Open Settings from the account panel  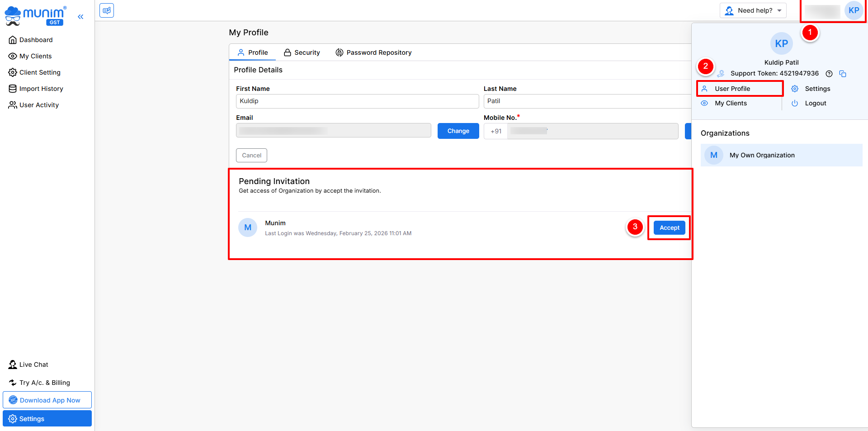pyautogui.click(x=817, y=89)
